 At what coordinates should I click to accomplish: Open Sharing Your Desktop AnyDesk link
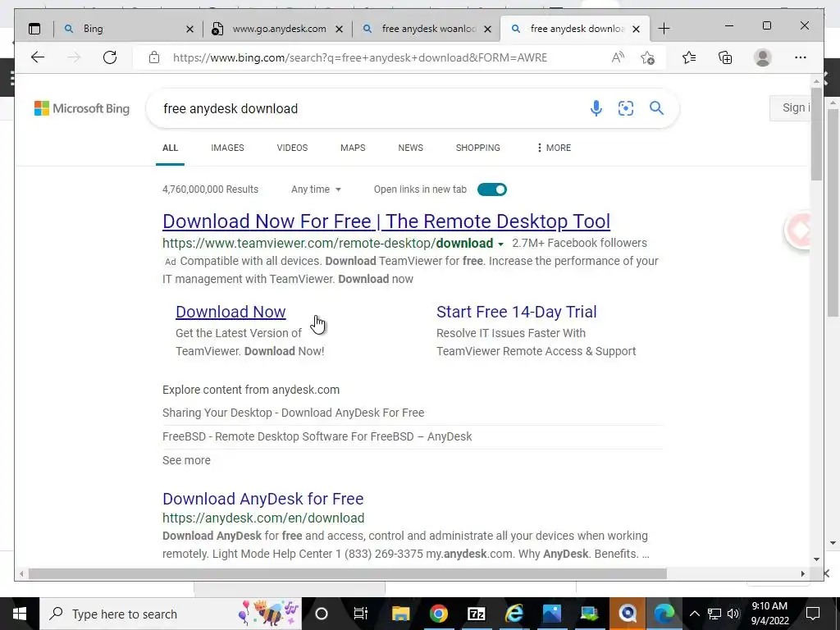[293, 413]
